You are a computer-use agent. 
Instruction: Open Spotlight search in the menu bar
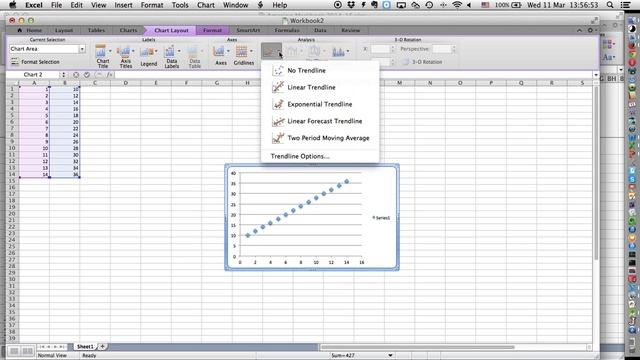click(x=610, y=5)
